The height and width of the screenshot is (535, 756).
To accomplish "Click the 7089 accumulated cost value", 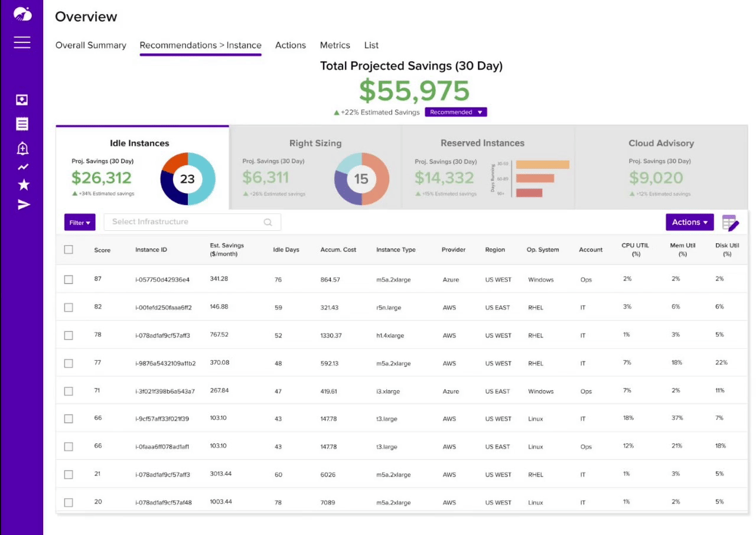I will [328, 503].
